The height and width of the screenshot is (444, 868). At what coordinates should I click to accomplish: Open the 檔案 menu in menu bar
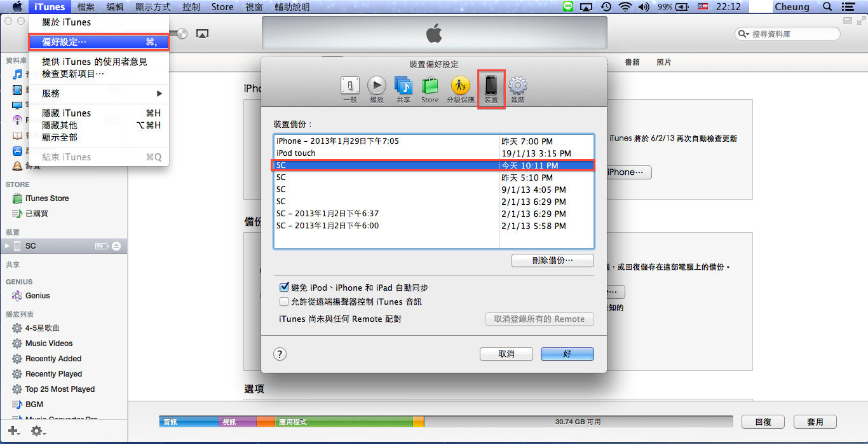tap(86, 7)
